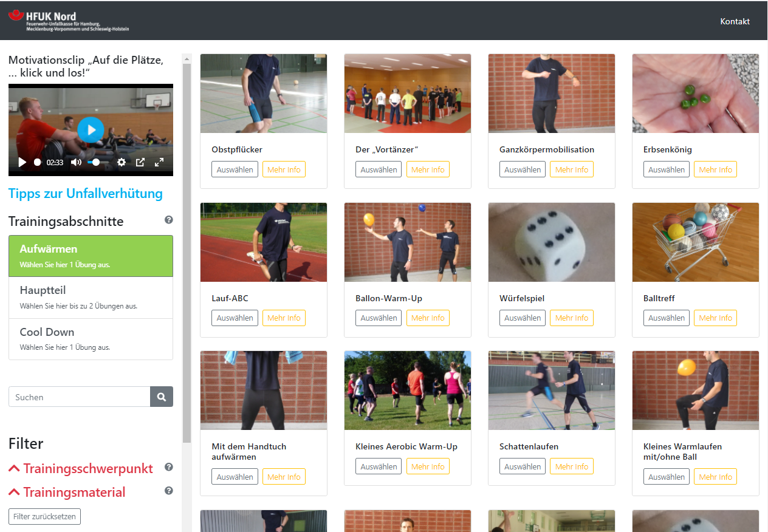The image size is (768, 532).
Task: Click Auswählen for Erbsenkönig
Action: [667, 169]
